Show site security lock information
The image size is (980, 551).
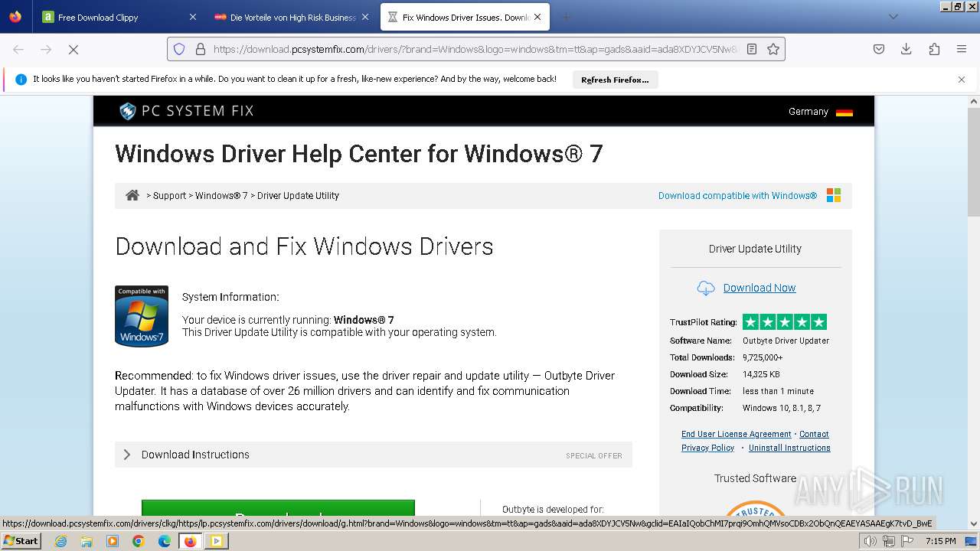[x=201, y=49]
